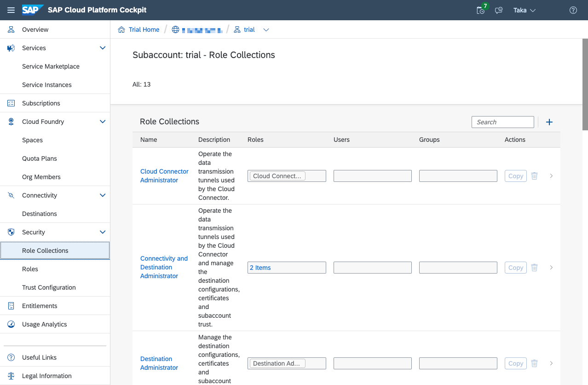This screenshot has width=588, height=385.
Task: Click the page vertical scrollbar
Action: coord(585,84)
